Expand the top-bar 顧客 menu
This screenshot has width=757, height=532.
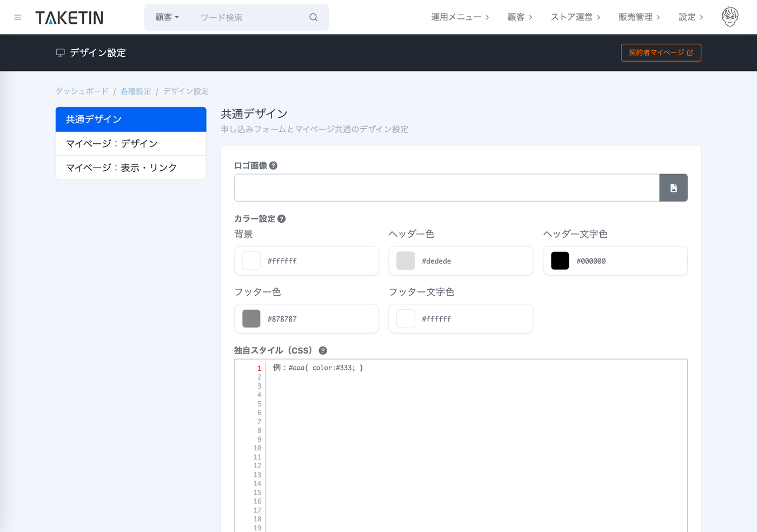520,17
